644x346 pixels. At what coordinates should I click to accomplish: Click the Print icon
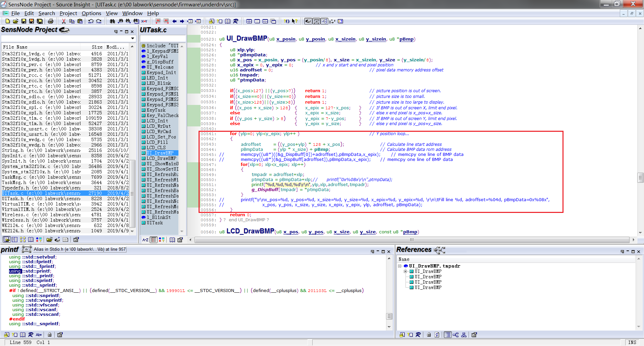click(51, 21)
